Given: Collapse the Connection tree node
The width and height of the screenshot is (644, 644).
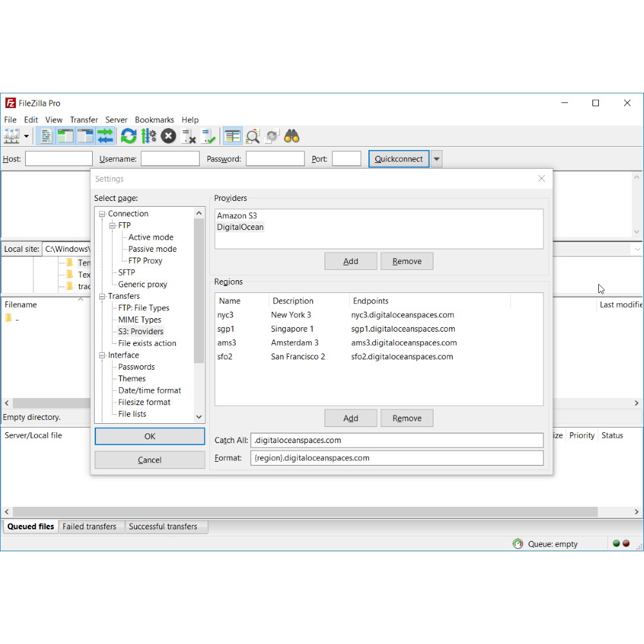Looking at the screenshot, I should click(x=102, y=214).
